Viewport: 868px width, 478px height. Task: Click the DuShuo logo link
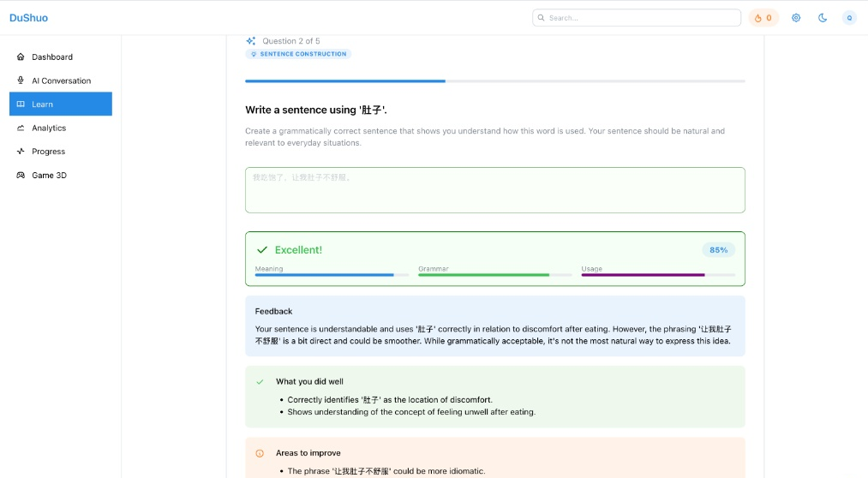(x=28, y=18)
